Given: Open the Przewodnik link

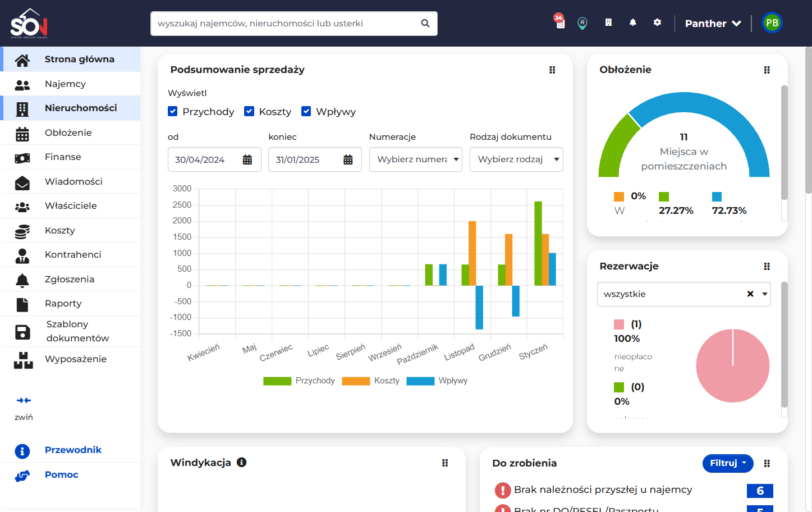Looking at the screenshot, I should [73, 450].
